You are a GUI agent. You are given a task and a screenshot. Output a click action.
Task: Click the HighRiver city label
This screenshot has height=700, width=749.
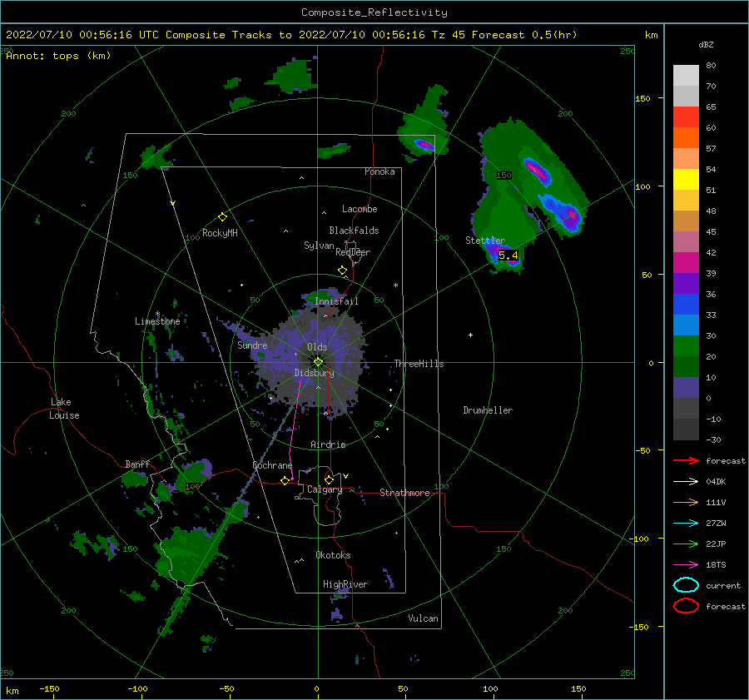point(345,584)
